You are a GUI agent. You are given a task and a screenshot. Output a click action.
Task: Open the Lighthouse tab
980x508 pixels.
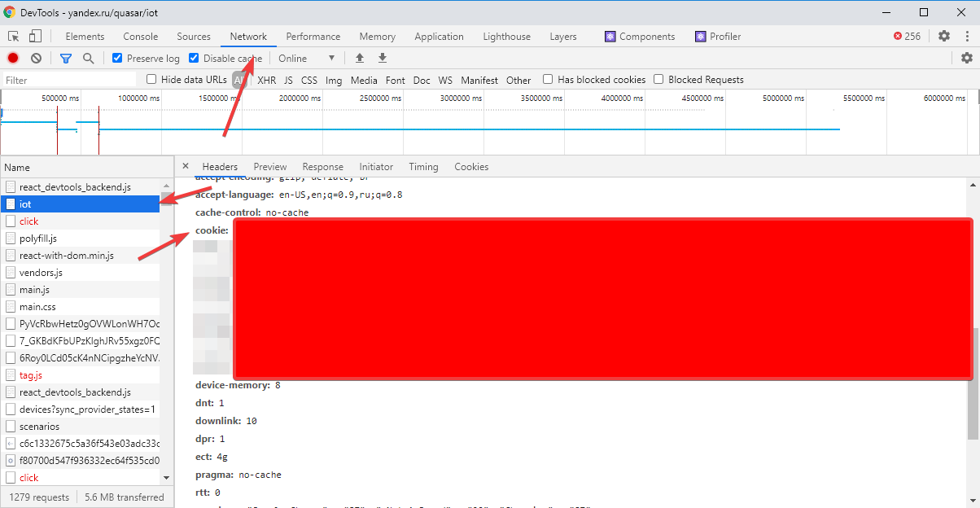pyautogui.click(x=507, y=37)
